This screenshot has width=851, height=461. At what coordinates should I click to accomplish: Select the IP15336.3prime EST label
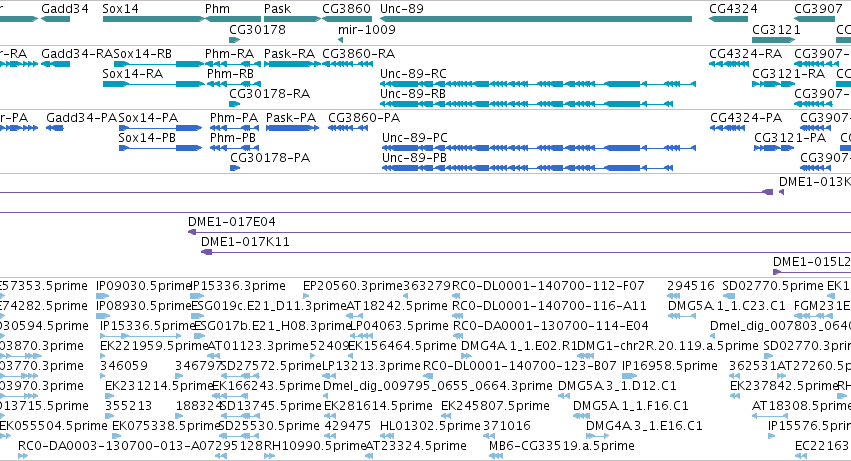pyautogui.click(x=238, y=286)
